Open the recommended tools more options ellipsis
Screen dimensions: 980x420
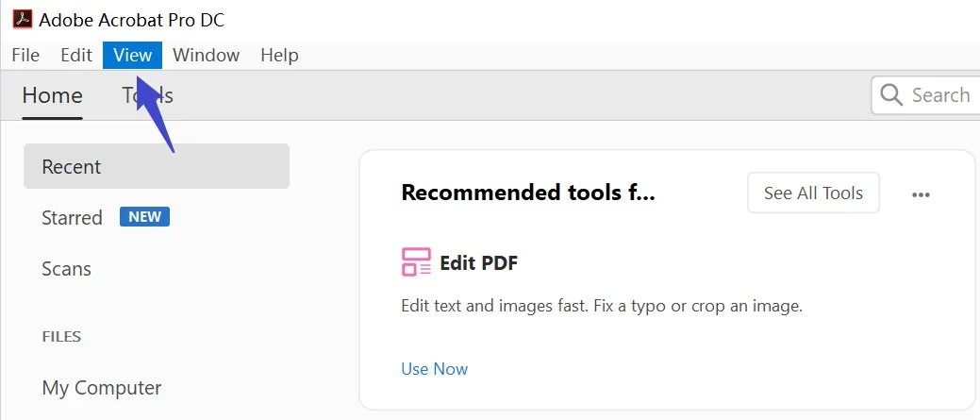pyautogui.click(x=921, y=194)
